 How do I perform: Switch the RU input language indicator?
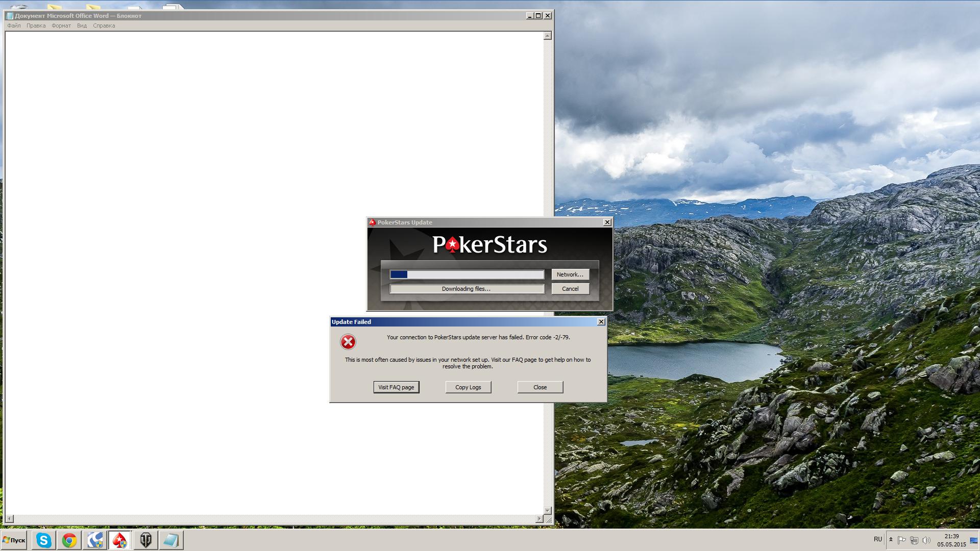click(878, 539)
